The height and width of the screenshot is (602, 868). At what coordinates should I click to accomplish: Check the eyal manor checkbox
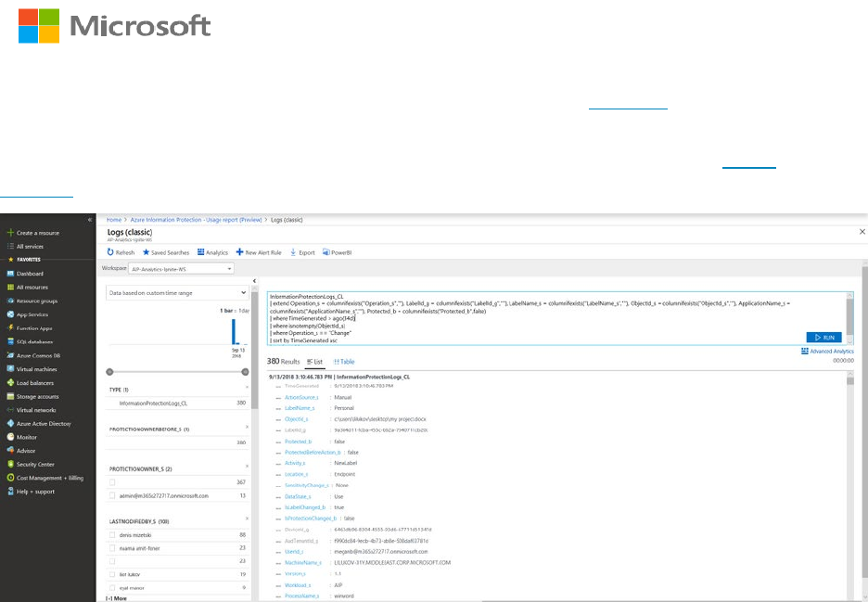click(112, 587)
